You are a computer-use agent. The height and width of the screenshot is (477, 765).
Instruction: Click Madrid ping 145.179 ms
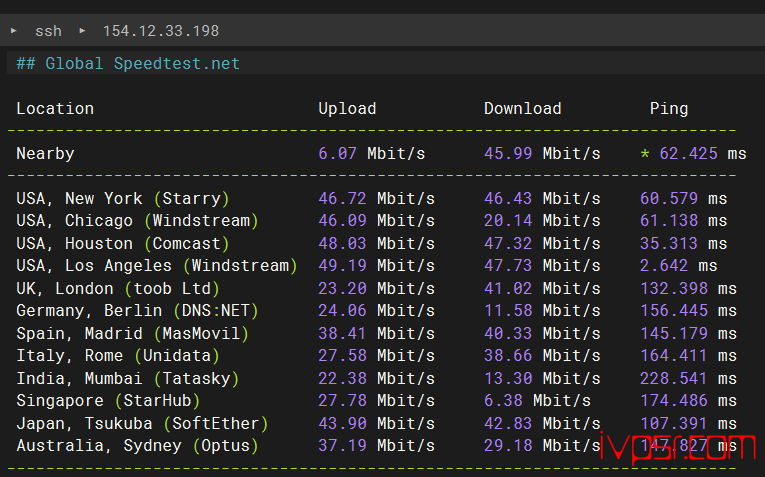[x=688, y=333]
